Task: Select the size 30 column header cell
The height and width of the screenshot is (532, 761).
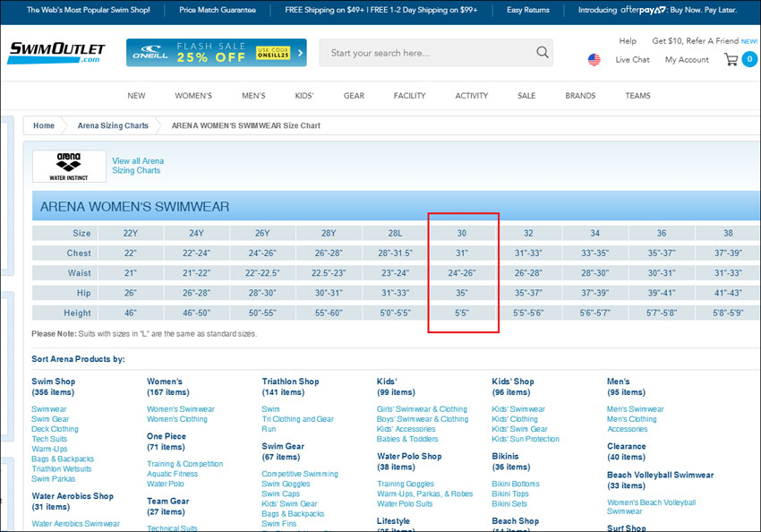Action: pyautogui.click(x=462, y=233)
